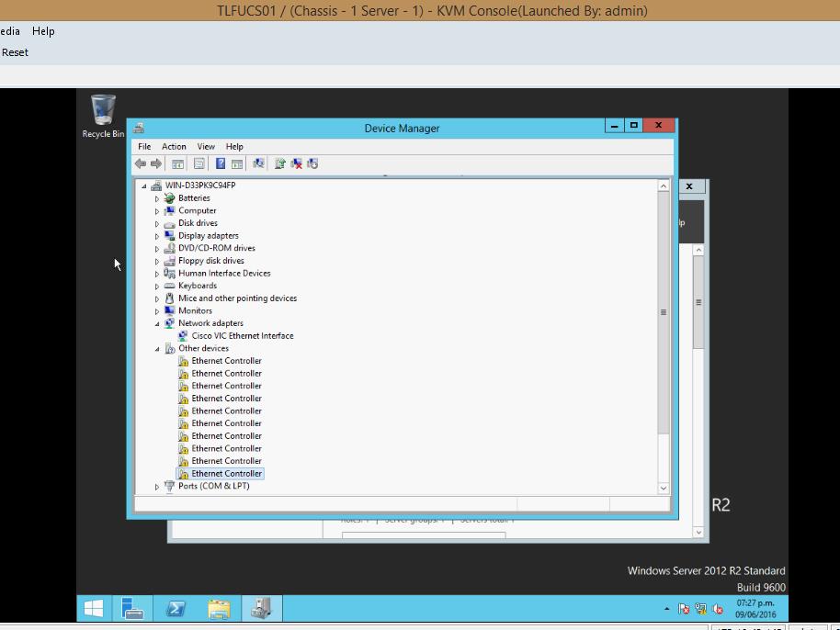
Task: Open Help using the help icon
Action: coord(221,163)
